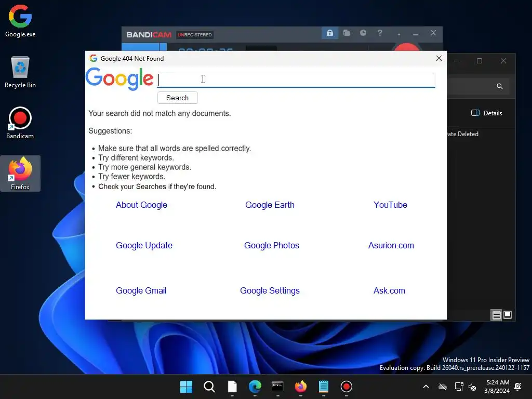Image resolution: width=532 pixels, height=399 pixels.
Task: Open the notification bell icon
Action: point(518,387)
